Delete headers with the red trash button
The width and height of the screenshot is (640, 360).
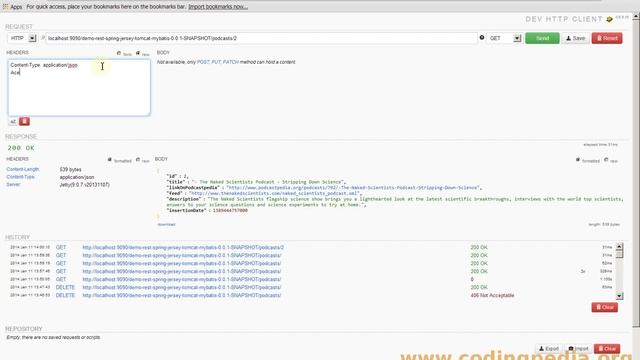pos(24,121)
